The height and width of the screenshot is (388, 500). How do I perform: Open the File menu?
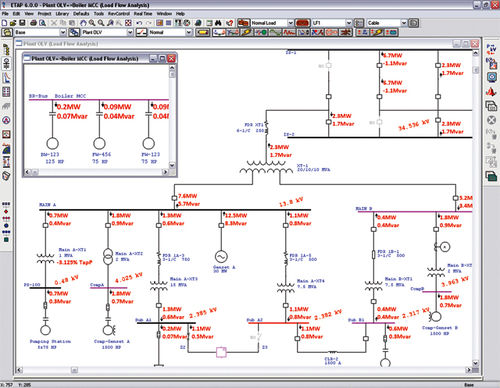click(5, 14)
